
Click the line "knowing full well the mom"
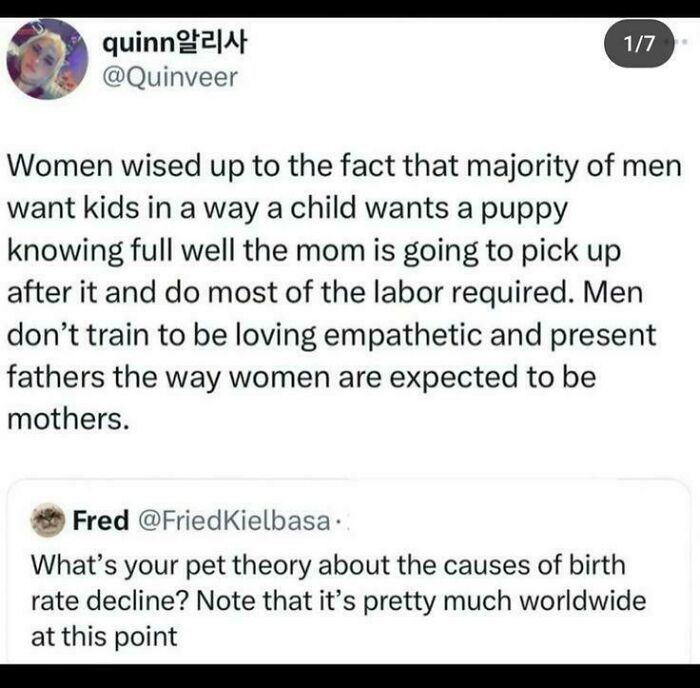click(x=322, y=249)
